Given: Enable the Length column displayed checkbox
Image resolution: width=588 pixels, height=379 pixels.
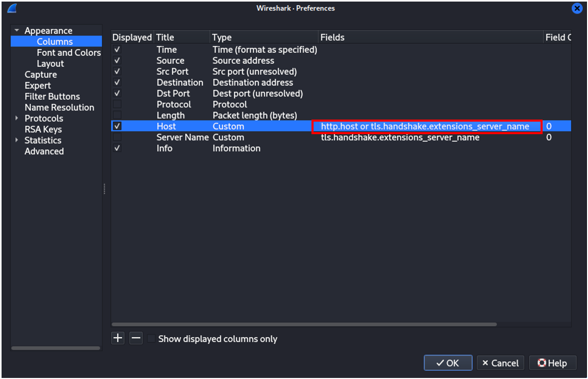Looking at the screenshot, I should (x=117, y=115).
